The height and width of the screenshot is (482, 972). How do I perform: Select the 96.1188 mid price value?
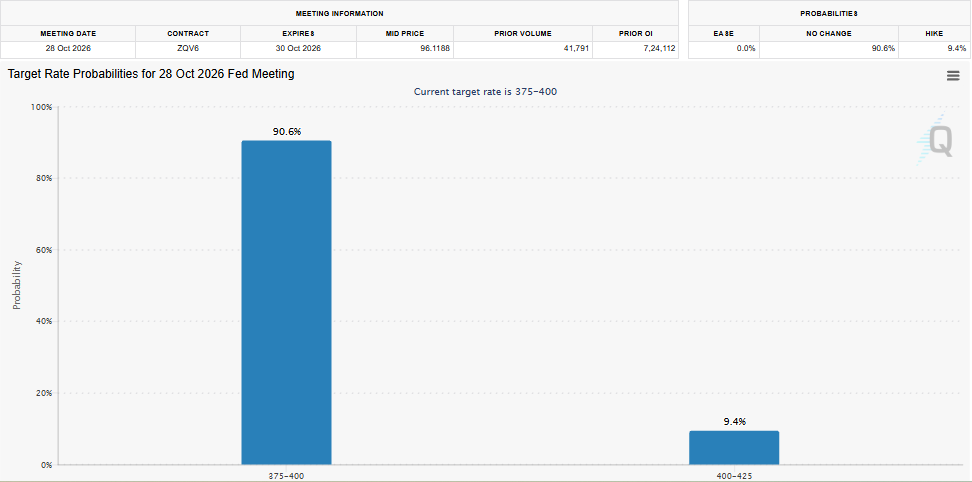point(433,48)
